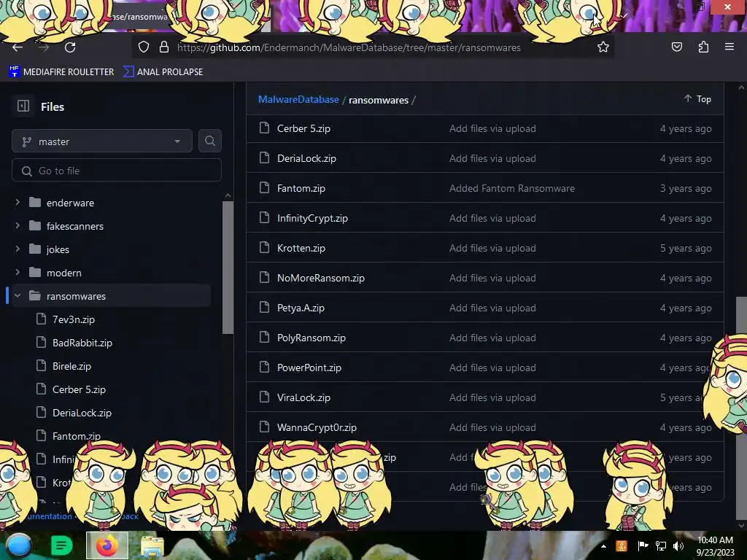Open Krotten.zip in the file list

coord(301,248)
